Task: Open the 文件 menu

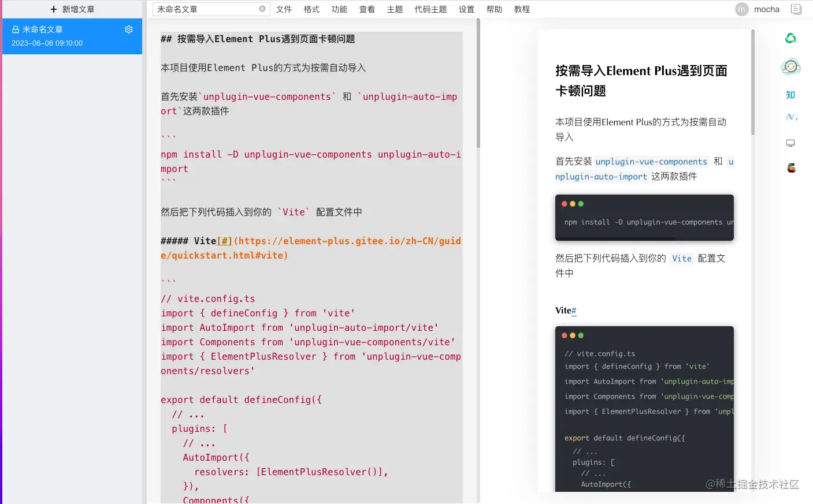Action: pos(284,9)
